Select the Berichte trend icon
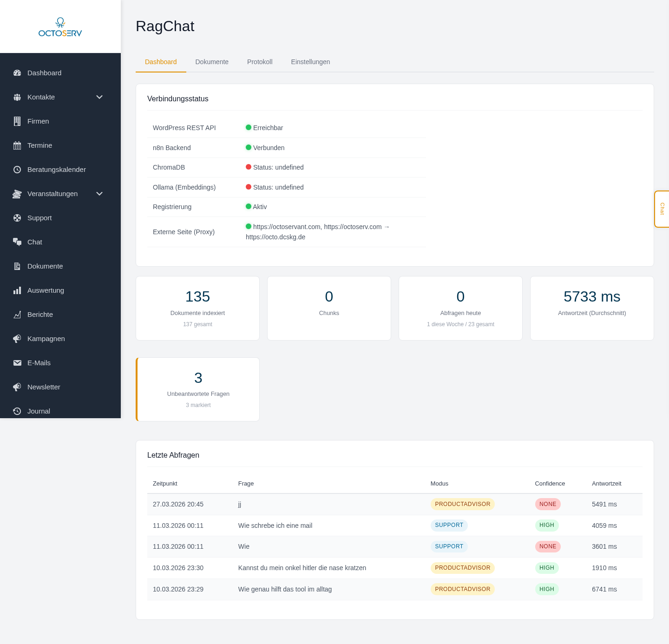Viewport: 669px width, 644px height. pyautogui.click(x=17, y=315)
